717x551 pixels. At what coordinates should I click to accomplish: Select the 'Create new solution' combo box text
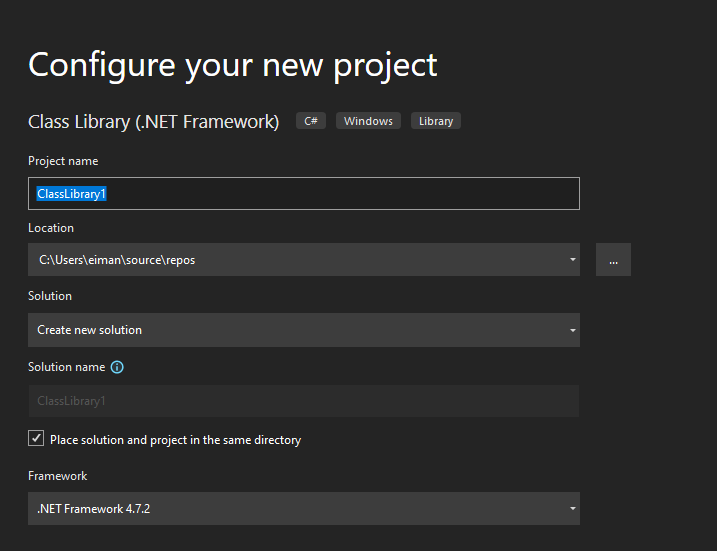[90, 330]
